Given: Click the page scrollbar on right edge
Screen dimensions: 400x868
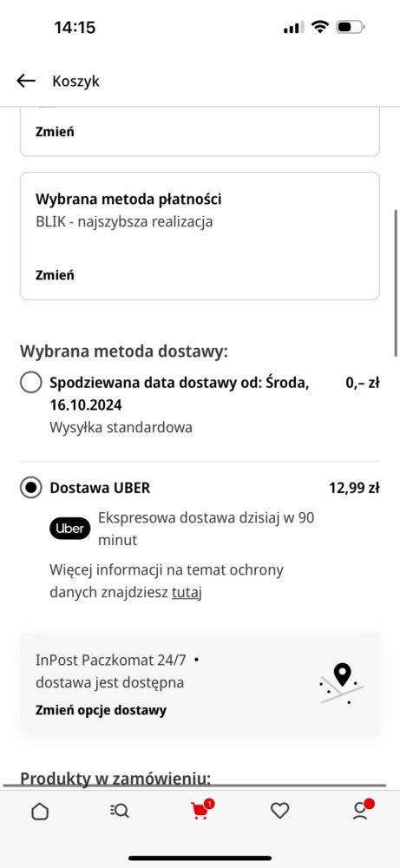Looking at the screenshot, I should pos(396,283).
